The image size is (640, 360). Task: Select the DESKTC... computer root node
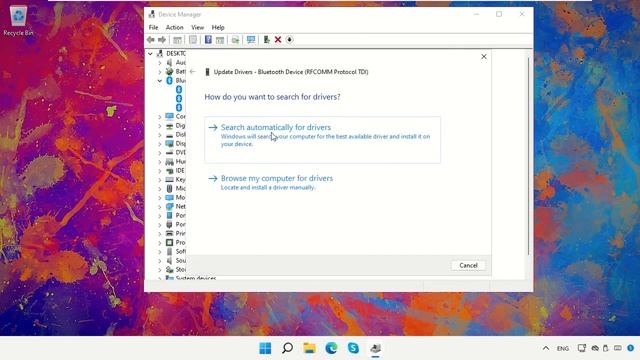pyautogui.click(x=171, y=53)
